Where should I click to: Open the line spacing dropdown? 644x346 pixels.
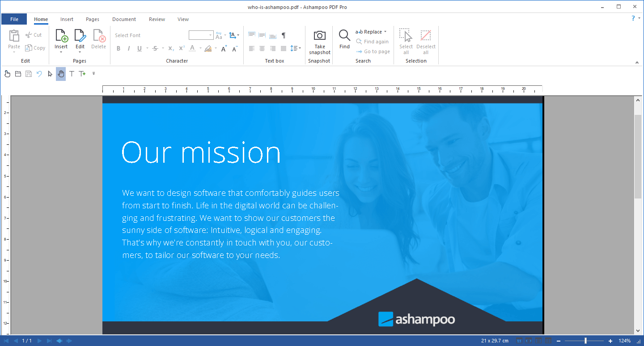pyautogui.click(x=299, y=48)
